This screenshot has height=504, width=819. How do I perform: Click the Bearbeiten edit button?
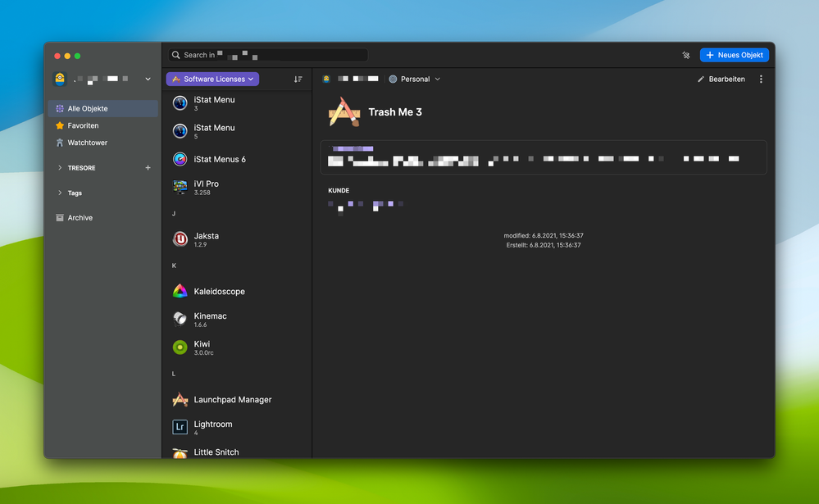[721, 79]
